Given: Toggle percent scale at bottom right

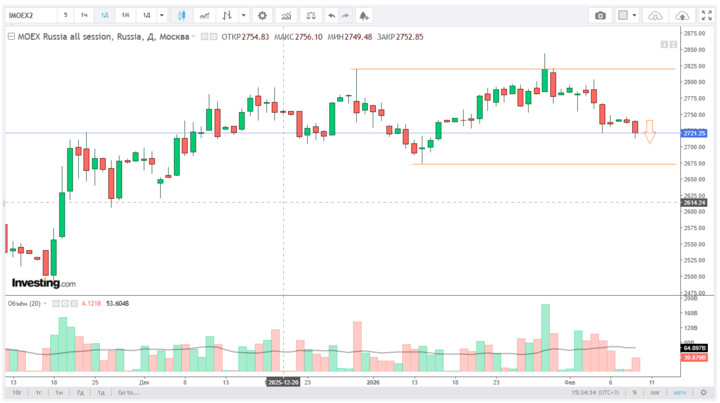Looking at the screenshot, I should [634, 393].
